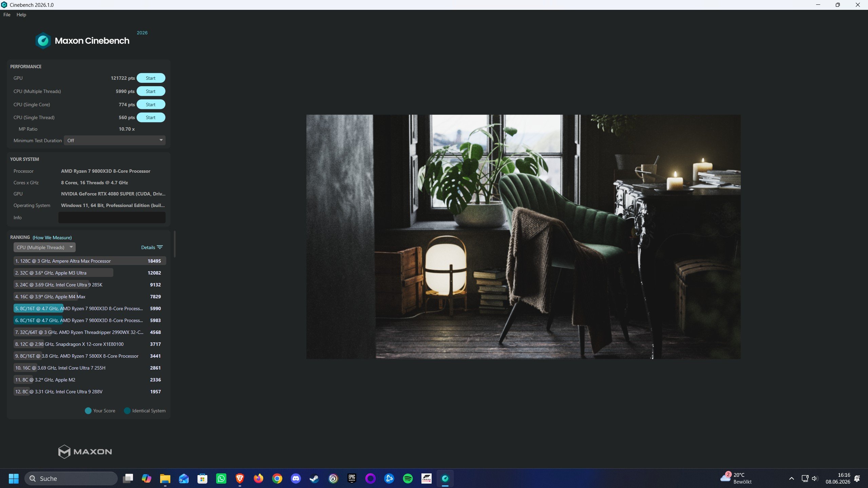The image size is (868, 488).
Task: Open the Help menu
Action: (x=21, y=15)
